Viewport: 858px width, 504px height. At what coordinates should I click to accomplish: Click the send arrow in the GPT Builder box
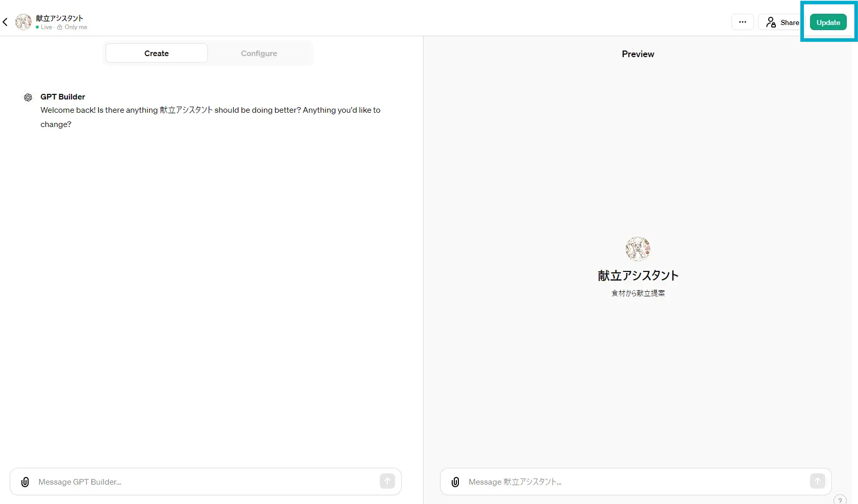click(x=387, y=481)
